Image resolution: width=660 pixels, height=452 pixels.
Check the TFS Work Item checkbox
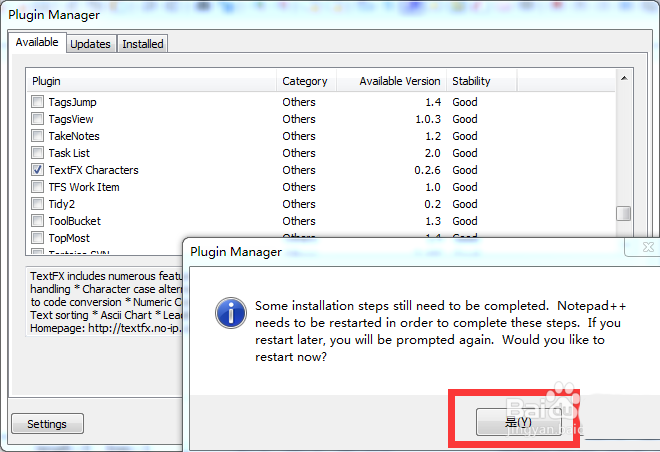coord(37,186)
